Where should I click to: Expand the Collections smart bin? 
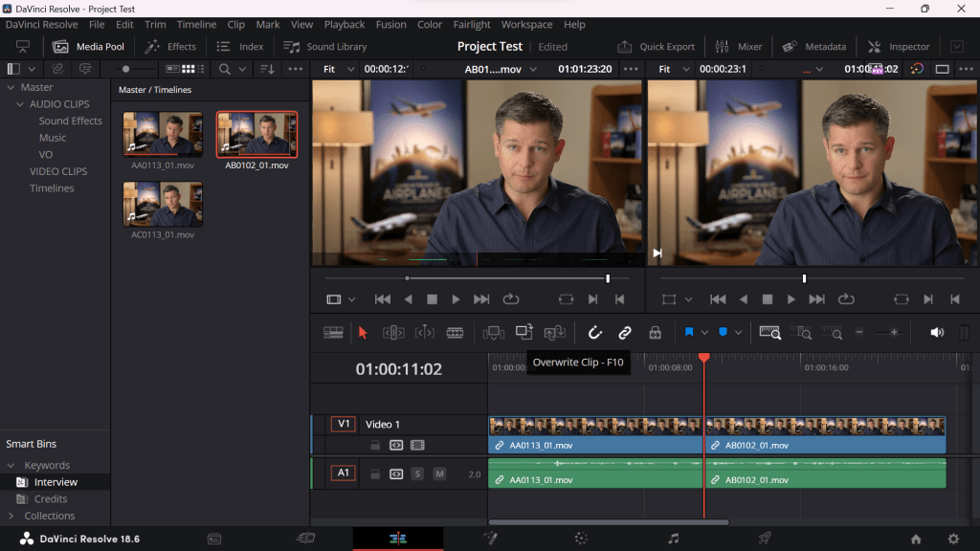click(x=10, y=516)
